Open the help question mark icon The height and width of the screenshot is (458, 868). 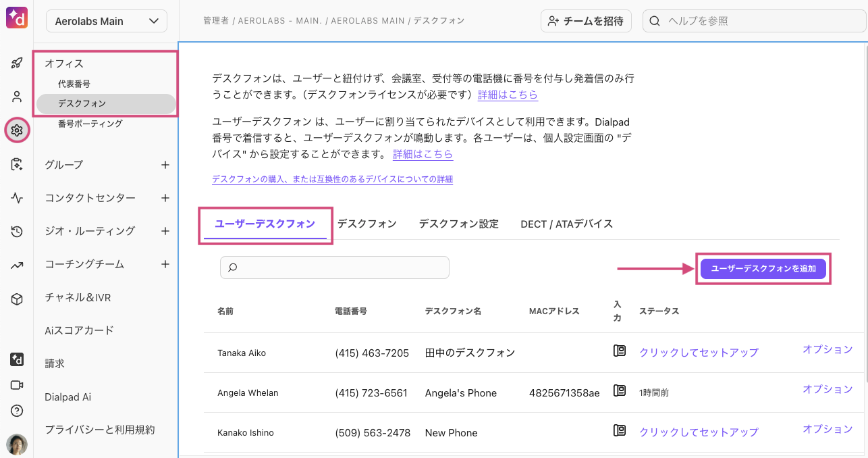(17, 411)
